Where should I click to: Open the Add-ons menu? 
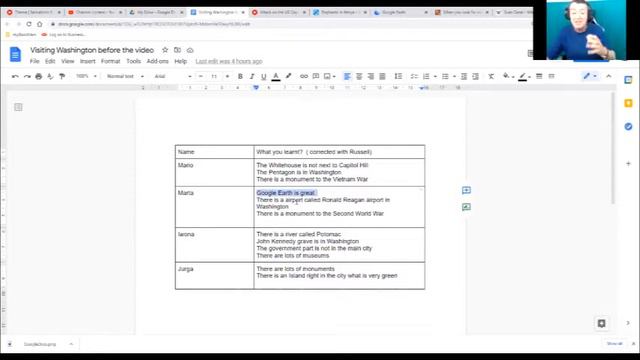click(158, 61)
